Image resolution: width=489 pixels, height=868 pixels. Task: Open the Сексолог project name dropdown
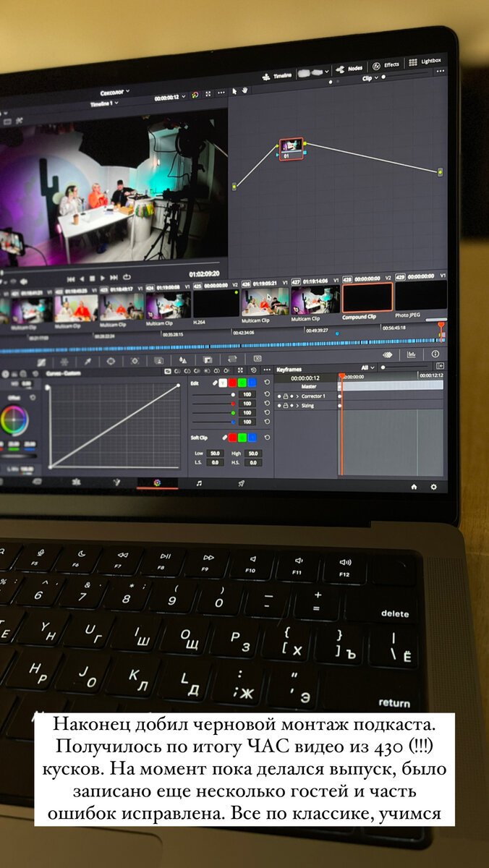click(114, 93)
